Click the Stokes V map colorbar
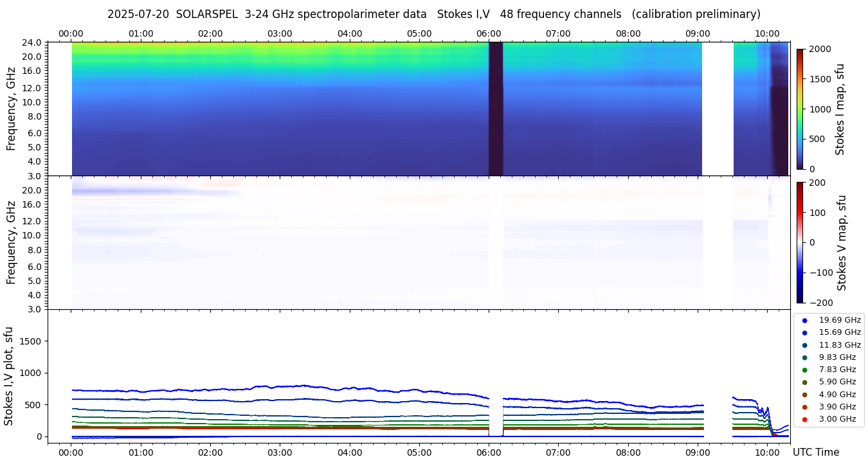Viewport: 868px width, 466px height. coord(800,242)
